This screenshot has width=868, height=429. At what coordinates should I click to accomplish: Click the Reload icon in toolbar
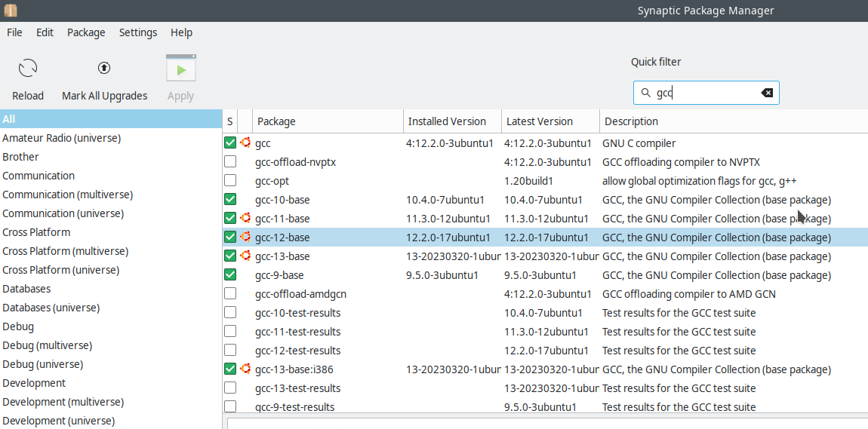pos(28,69)
